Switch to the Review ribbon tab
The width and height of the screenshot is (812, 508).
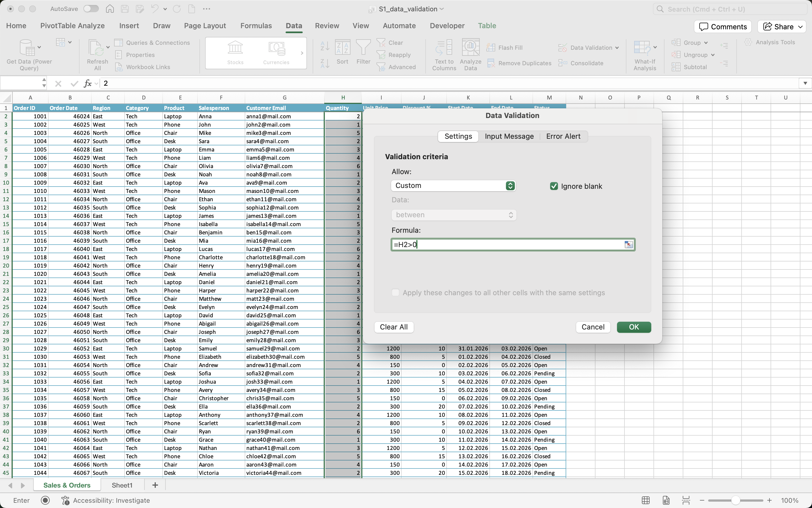pyautogui.click(x=327, y=26)
